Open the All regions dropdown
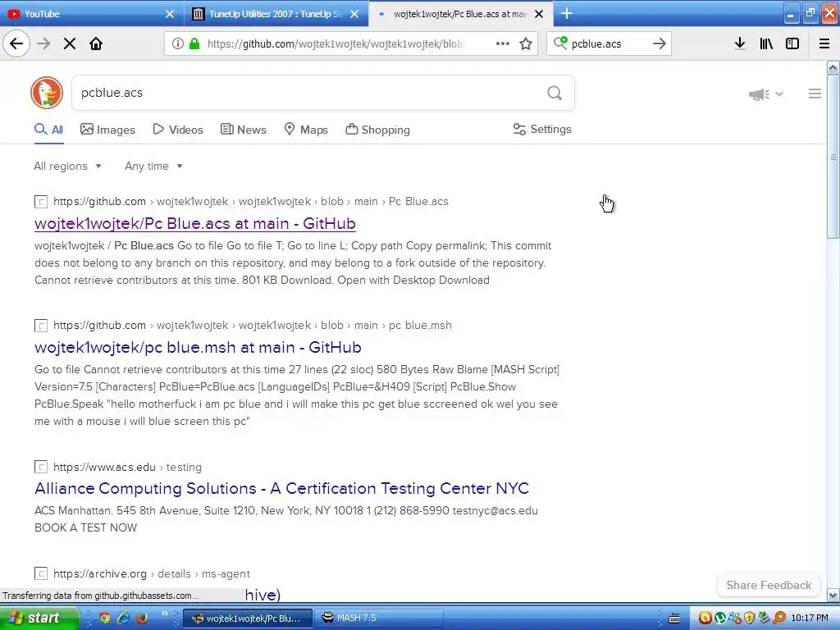 click(x=67, y=166)
